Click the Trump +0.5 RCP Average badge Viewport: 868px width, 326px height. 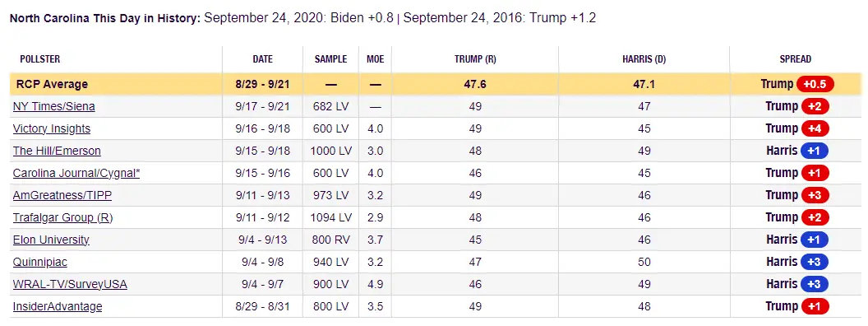pos(815,84)
